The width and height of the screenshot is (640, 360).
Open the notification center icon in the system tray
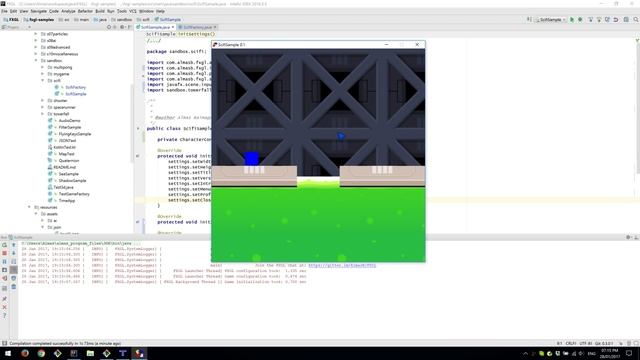click(x=629, y=353)
